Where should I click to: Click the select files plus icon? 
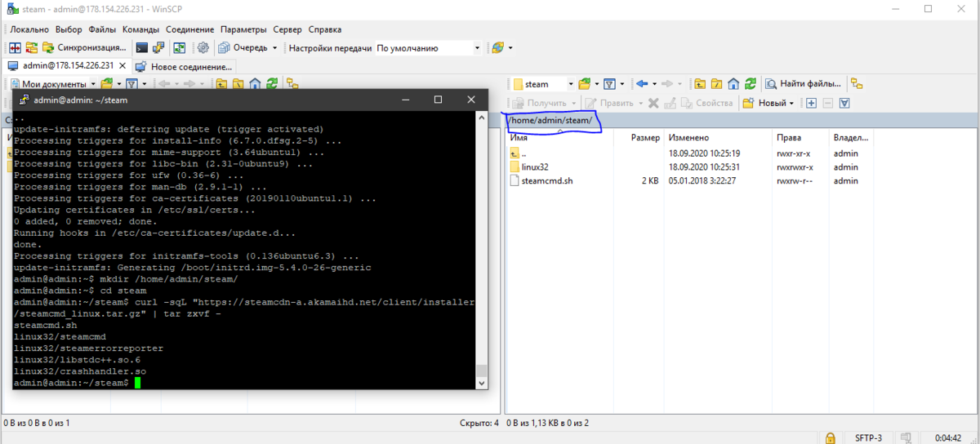[x=811, y=103]
